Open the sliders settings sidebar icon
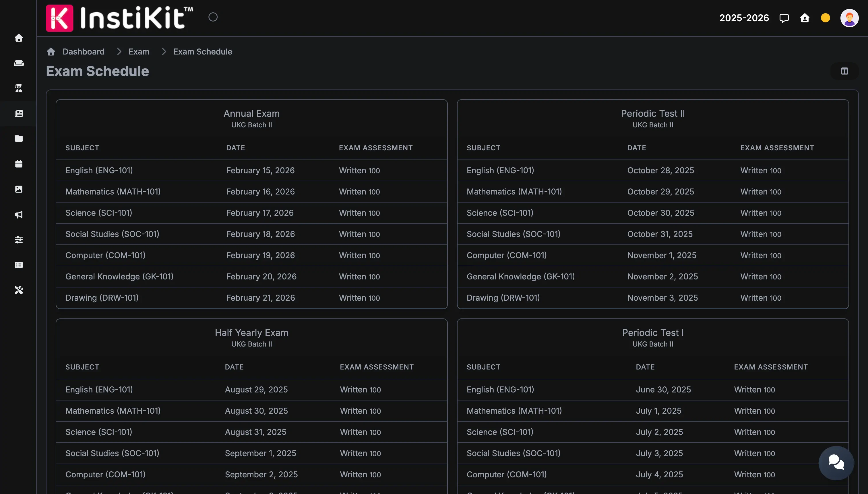The width and height of the screenshot is (868, 494). click(x=19, y=240)
